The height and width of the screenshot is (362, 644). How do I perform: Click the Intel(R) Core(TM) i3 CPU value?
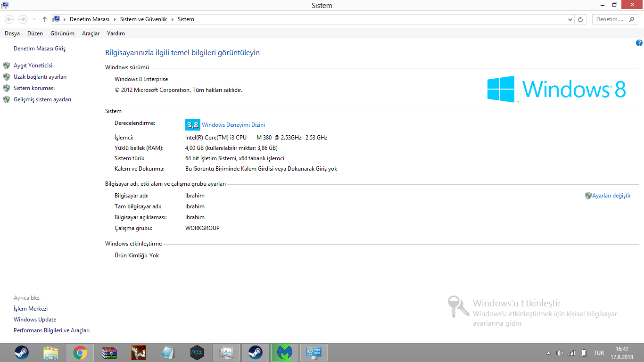click(x=256, y=138)
